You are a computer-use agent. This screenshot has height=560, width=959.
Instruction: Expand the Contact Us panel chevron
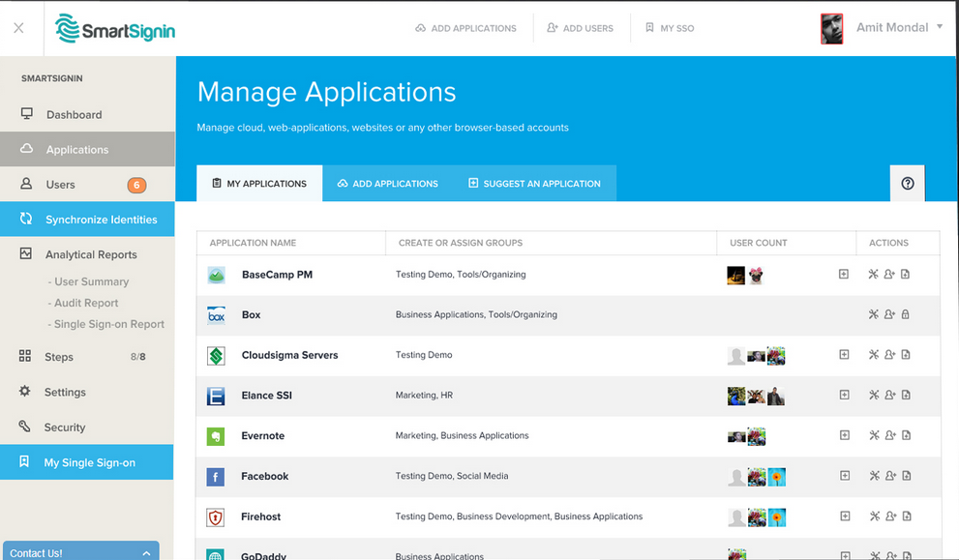(146, 553)
